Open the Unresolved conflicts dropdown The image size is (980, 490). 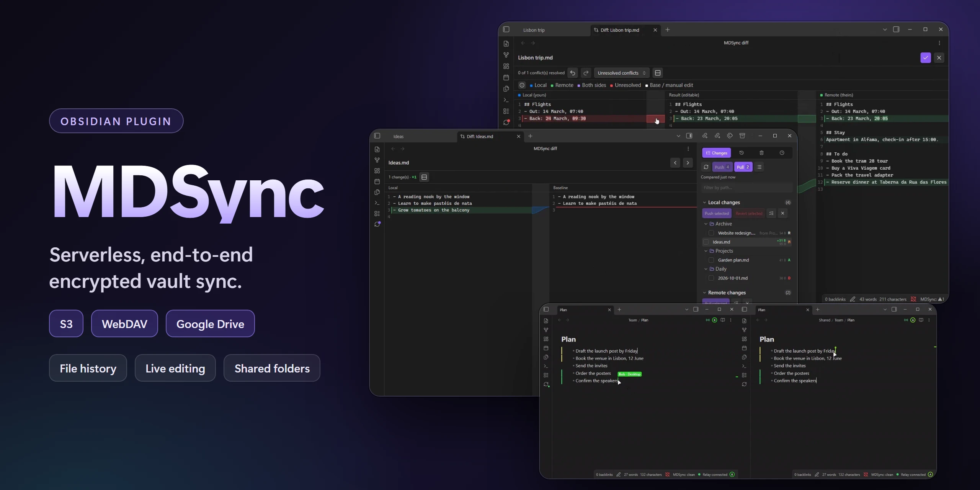621,73
